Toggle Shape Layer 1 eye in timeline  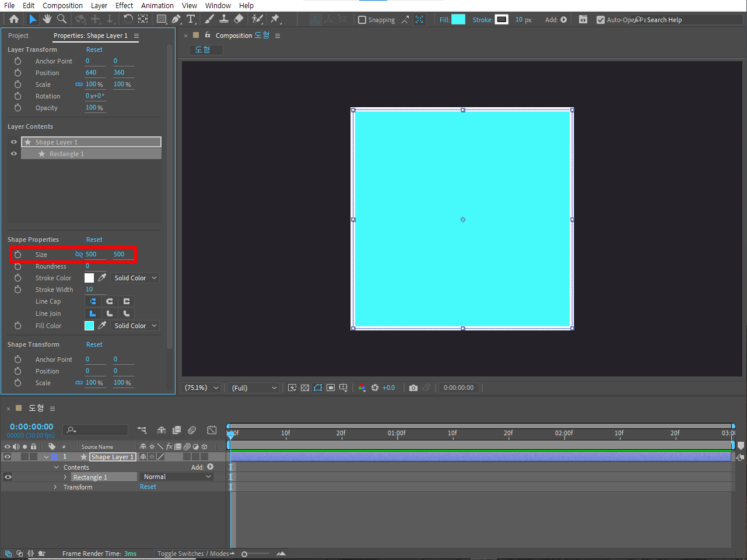click(8, 457)
